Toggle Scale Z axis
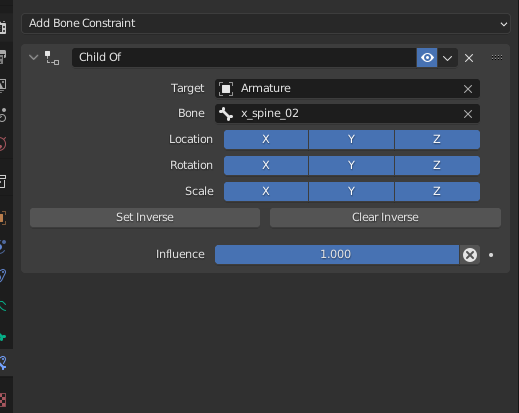Viewport: 519px width, 413px height. (437, 191)
